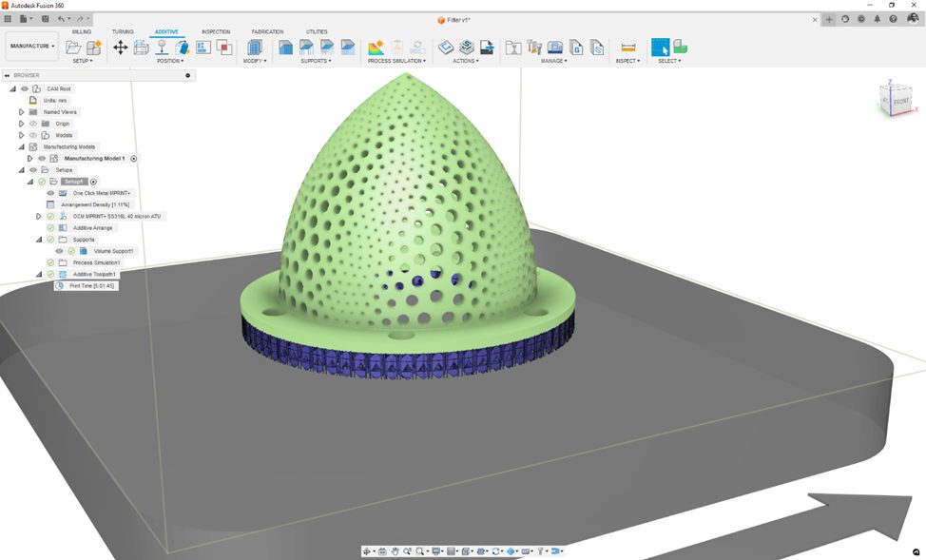The image size is (926, 560).
Task: Select the Move components tool
Action: [x=121, y=47]
